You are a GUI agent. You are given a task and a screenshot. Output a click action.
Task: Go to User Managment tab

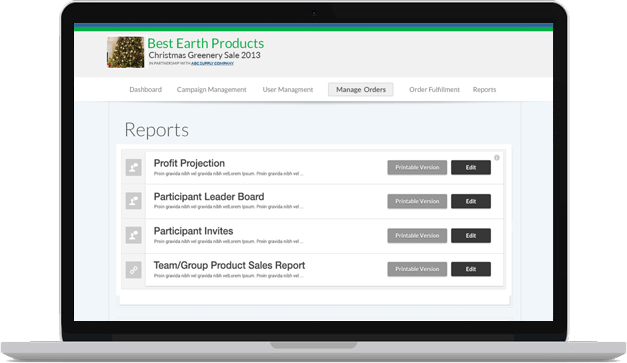click(288, 90)
